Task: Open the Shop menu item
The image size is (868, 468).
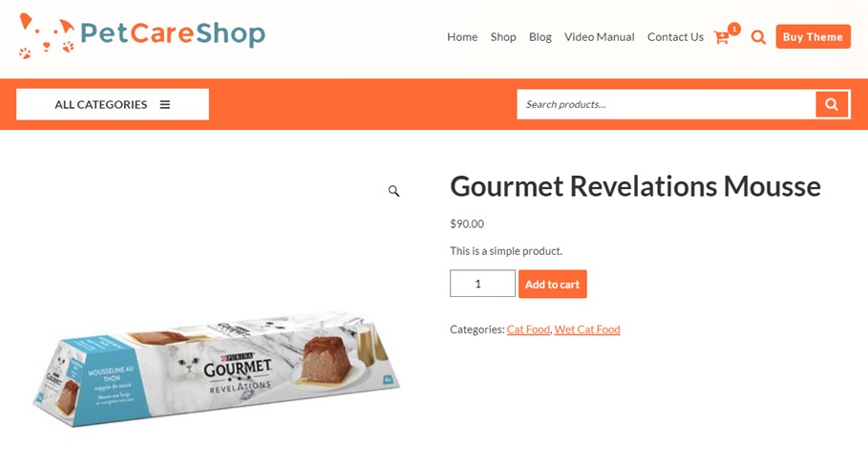Action: pos(503,37)
